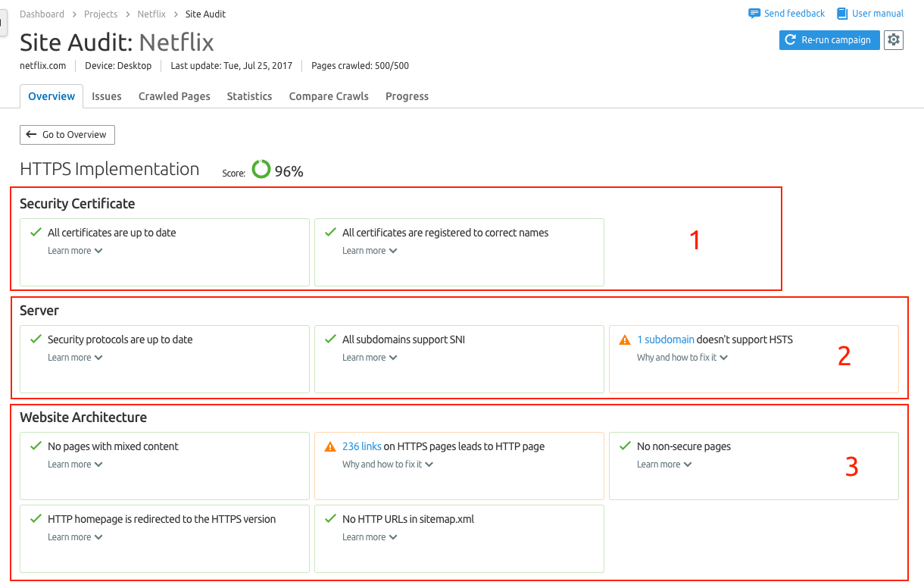
Task: Click the HTTPS Implementation heading
Action: tap(110, 169)
